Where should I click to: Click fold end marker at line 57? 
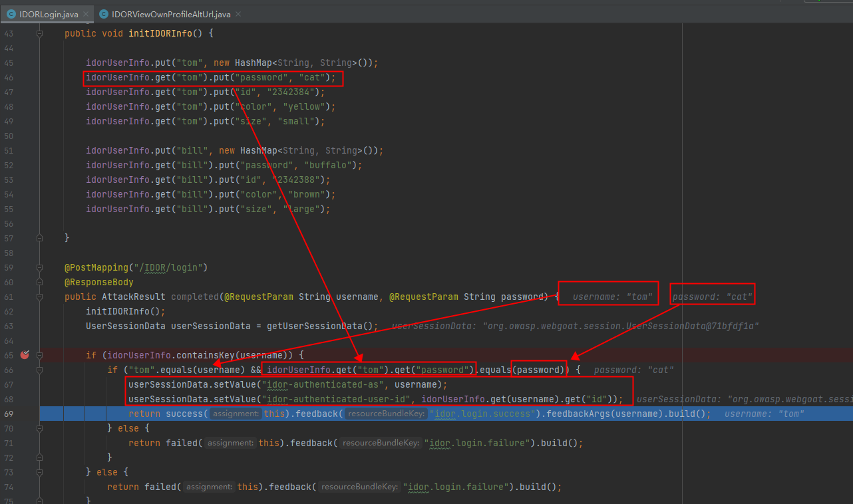(x=40, y=238)
